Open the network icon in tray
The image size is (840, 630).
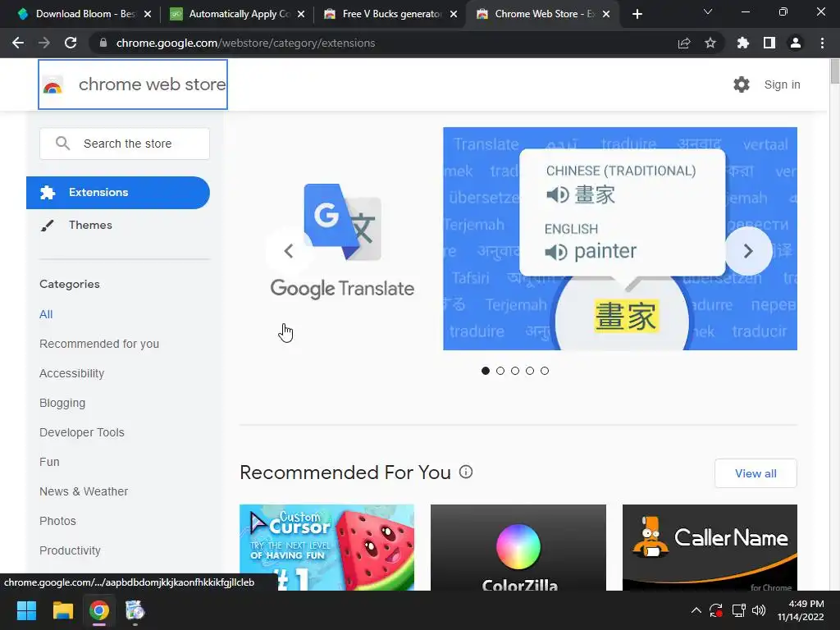(x=739, y=610)
